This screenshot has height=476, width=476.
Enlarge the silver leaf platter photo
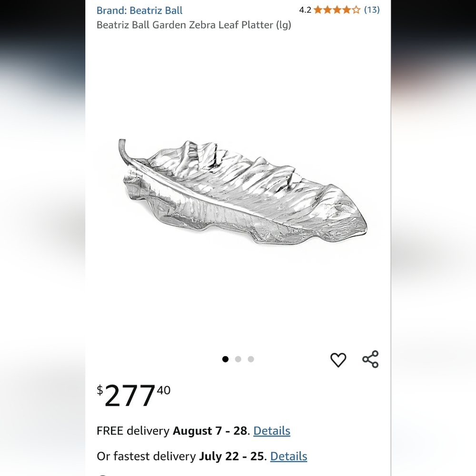pos(242,192)
